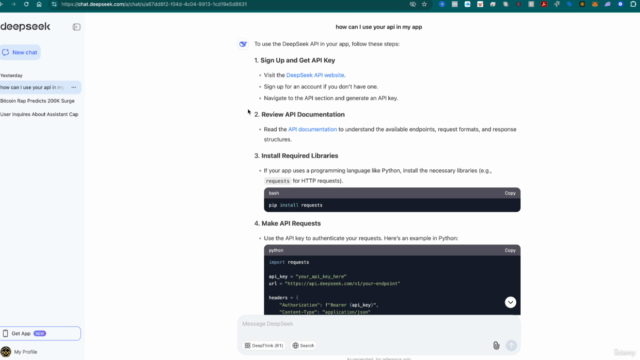Open the API documentation link
The width and height of the screenshot is (640, 360).
click(x=312, y=129)
